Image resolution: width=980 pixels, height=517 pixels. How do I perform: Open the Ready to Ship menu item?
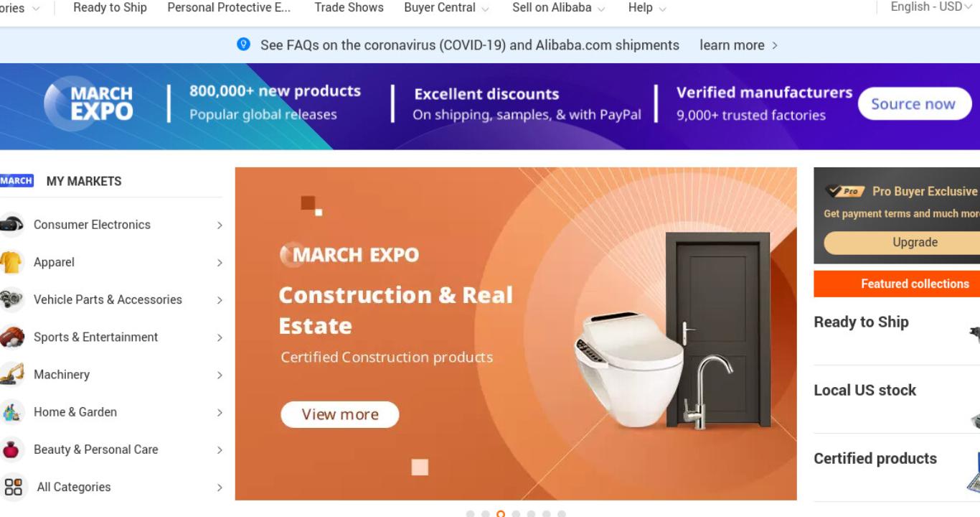pos(110,8)
